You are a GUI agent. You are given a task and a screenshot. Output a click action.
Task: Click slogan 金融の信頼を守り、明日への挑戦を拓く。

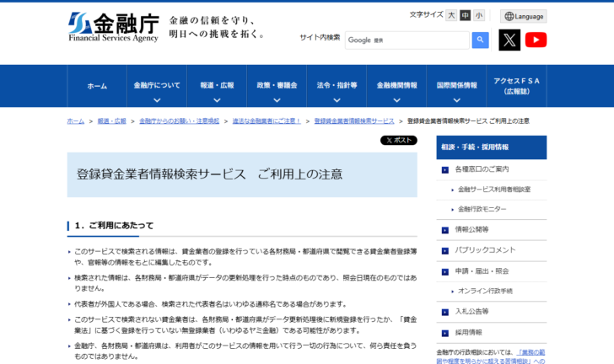point(217,27)
